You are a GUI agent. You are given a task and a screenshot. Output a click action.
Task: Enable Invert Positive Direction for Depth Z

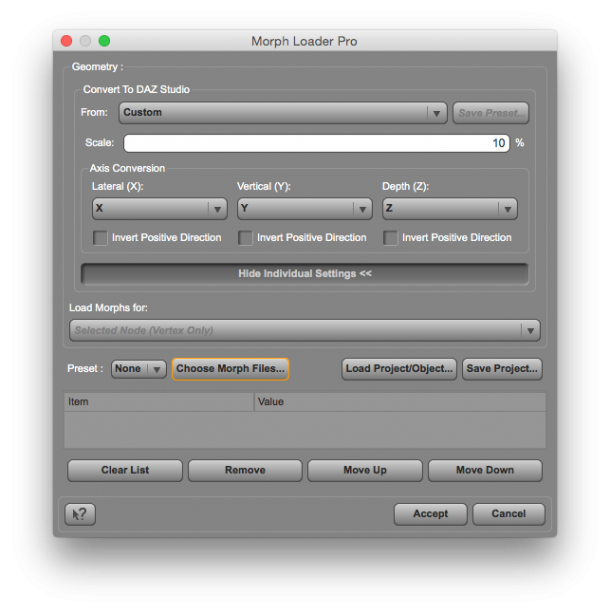390,238
